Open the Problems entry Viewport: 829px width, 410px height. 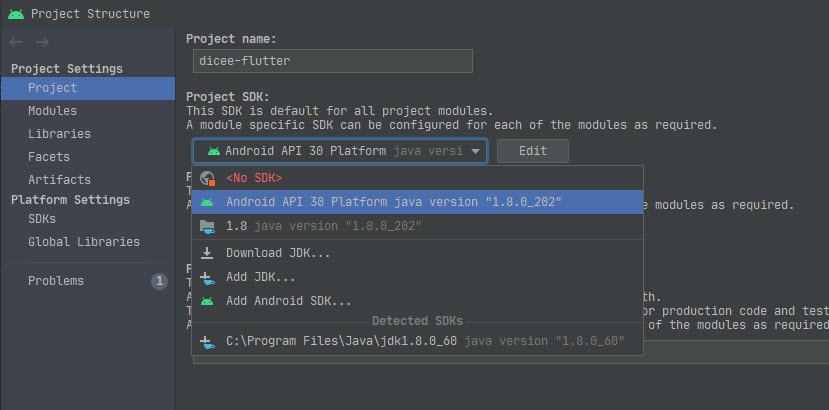click(x=56, y=281)
